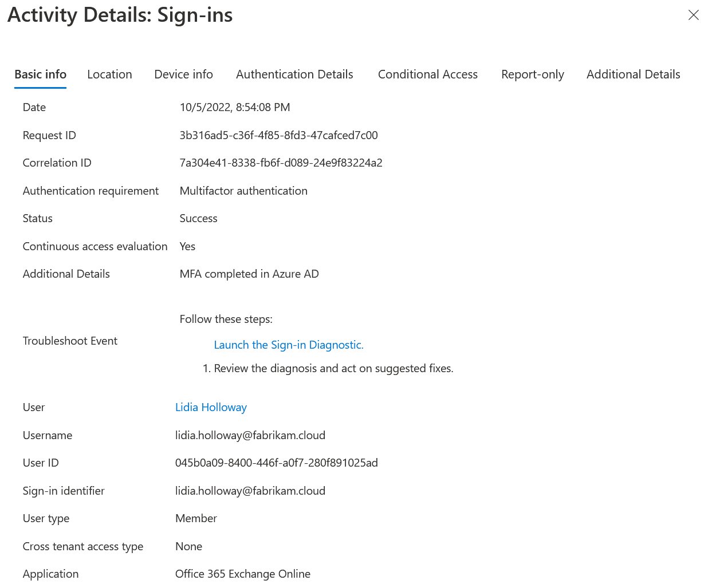Launch the Sign-in Diagnostic link
The width and height of the screenshot is (712, 588).
click(x=289, y=345)
